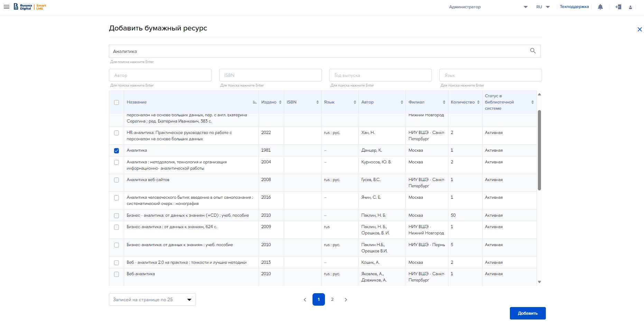Click the Автор filter input field

[x=160, y=75]
